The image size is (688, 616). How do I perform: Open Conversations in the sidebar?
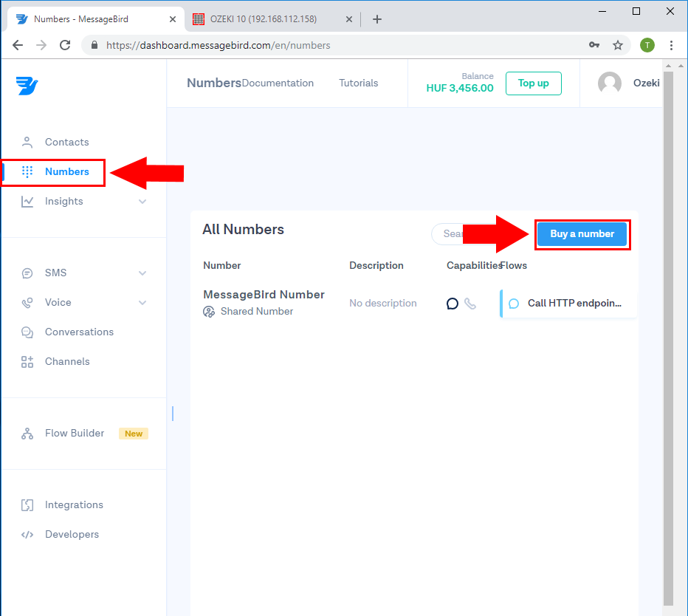click(x=79, y=332)
